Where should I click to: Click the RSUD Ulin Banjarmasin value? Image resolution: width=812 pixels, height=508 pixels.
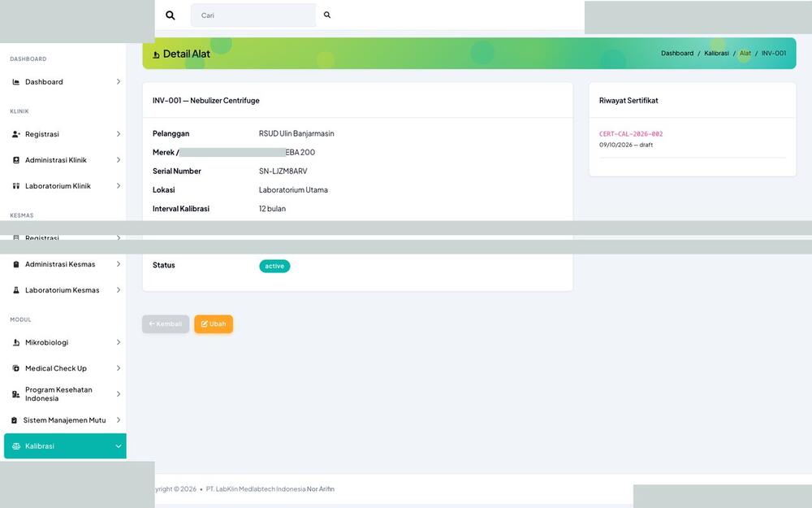tap(296, 134)
